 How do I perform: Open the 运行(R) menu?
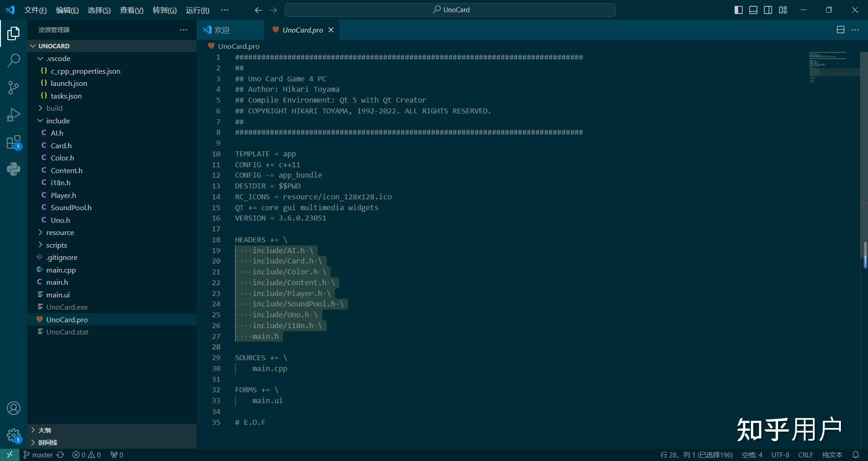click(198, 10)
